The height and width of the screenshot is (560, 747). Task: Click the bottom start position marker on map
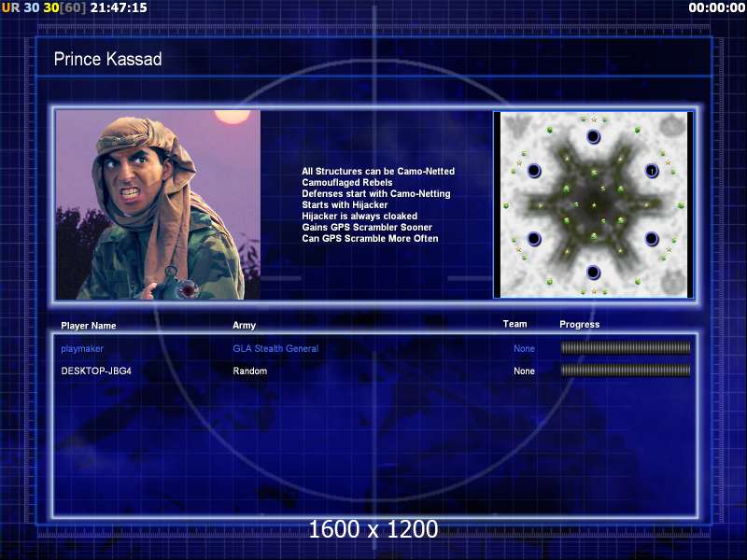pos(593,273)
